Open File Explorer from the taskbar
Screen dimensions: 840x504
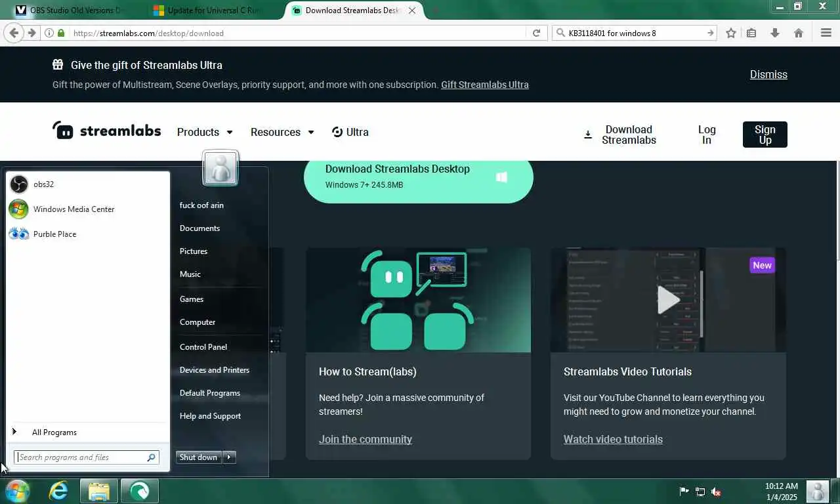pos(99,491)
